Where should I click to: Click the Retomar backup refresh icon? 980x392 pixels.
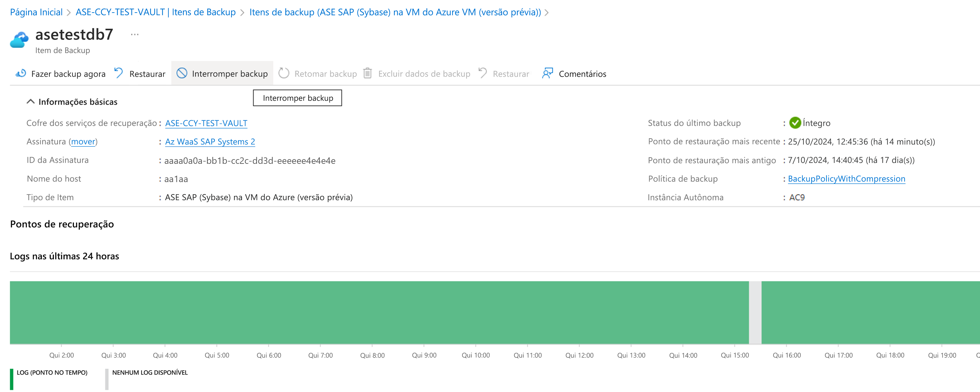coord(284,73)
